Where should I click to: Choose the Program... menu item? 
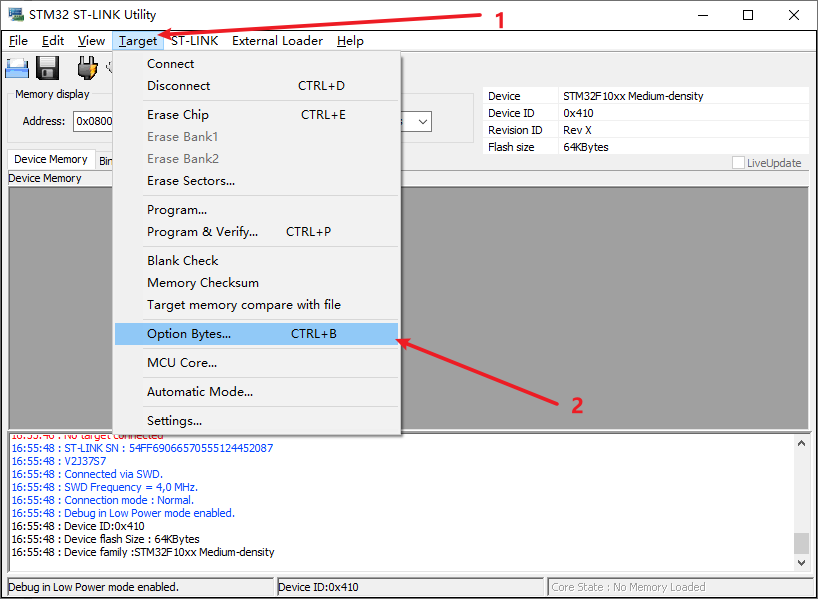257,210
